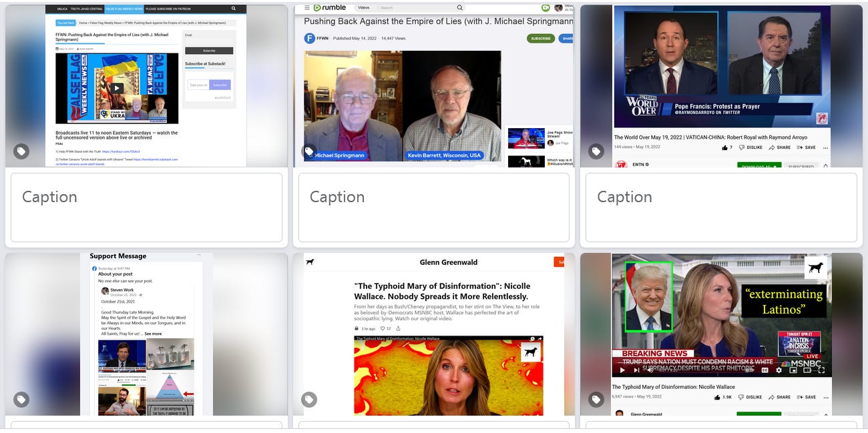Open the three-dot menu on World Over video
The height and width of the screenshot is (433, 868).
tap(826, 147)
